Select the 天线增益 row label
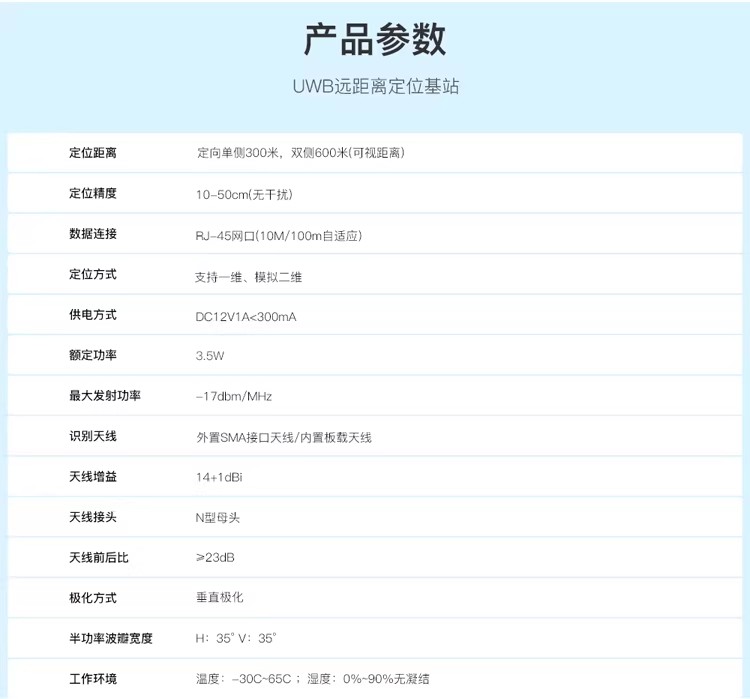 point(93,477)
